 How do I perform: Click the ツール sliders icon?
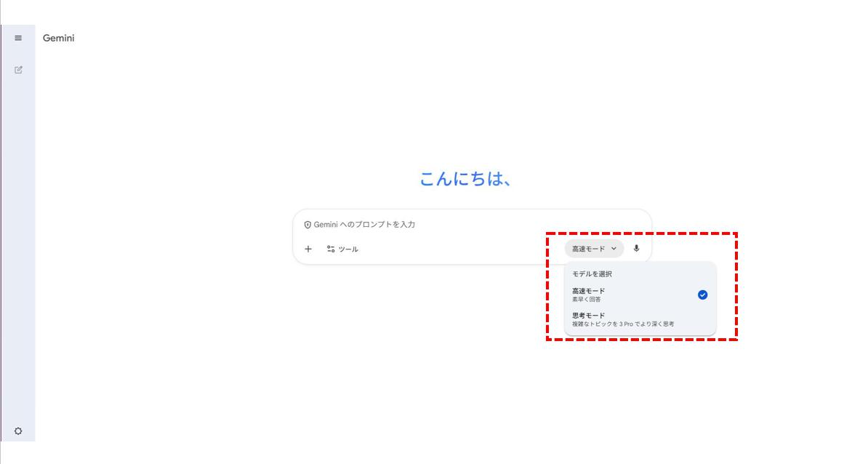(x=331, y=249)
